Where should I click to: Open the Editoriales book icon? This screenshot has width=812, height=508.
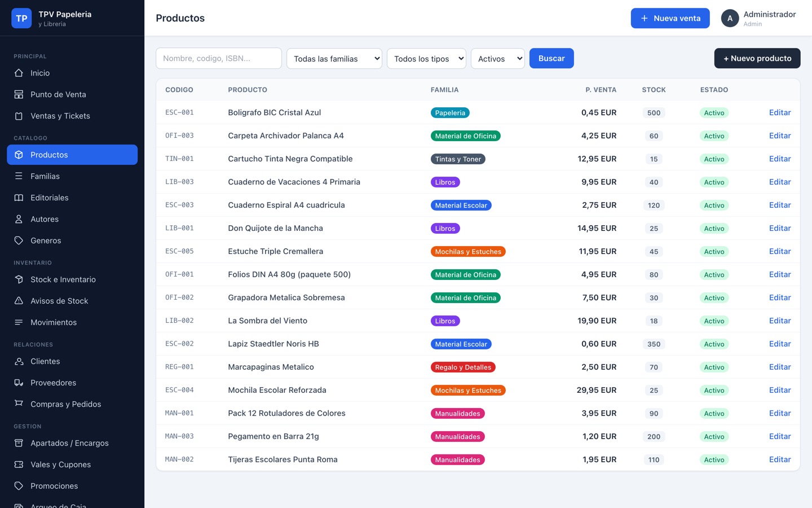click(x=19, y=198)
